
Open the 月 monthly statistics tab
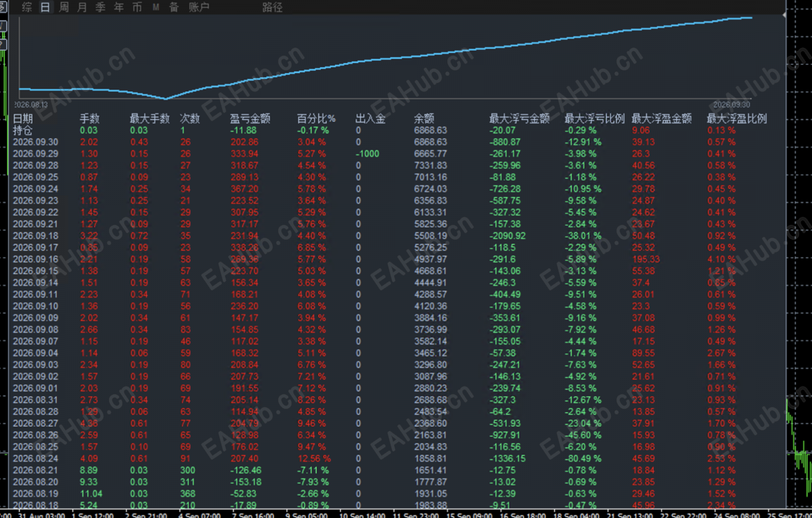[x=82, y=7]
